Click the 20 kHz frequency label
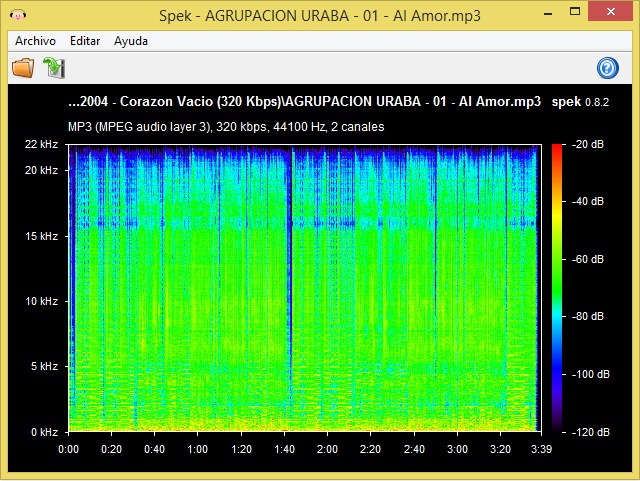 41,170
